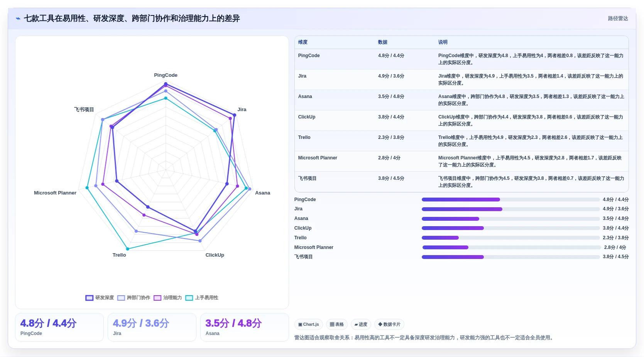Screen dimensions: 644x357
Task: Click the PingCode axis label on radar
Action: pos(166,75)
